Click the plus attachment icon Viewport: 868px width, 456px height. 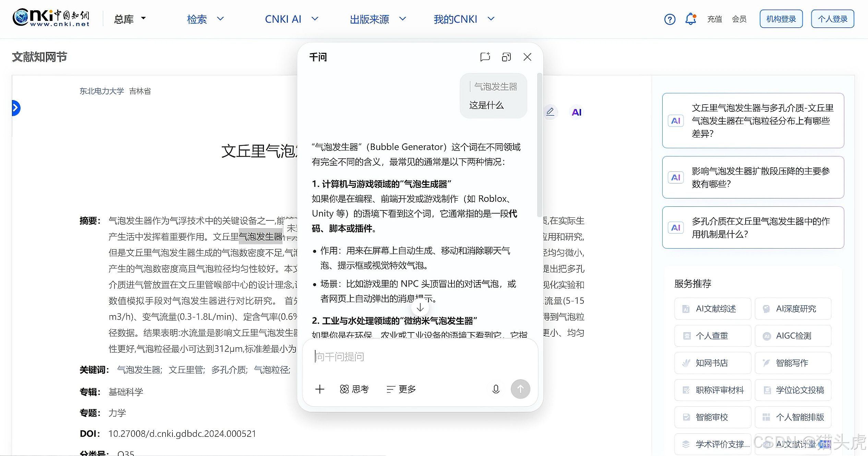coord(320,389)
